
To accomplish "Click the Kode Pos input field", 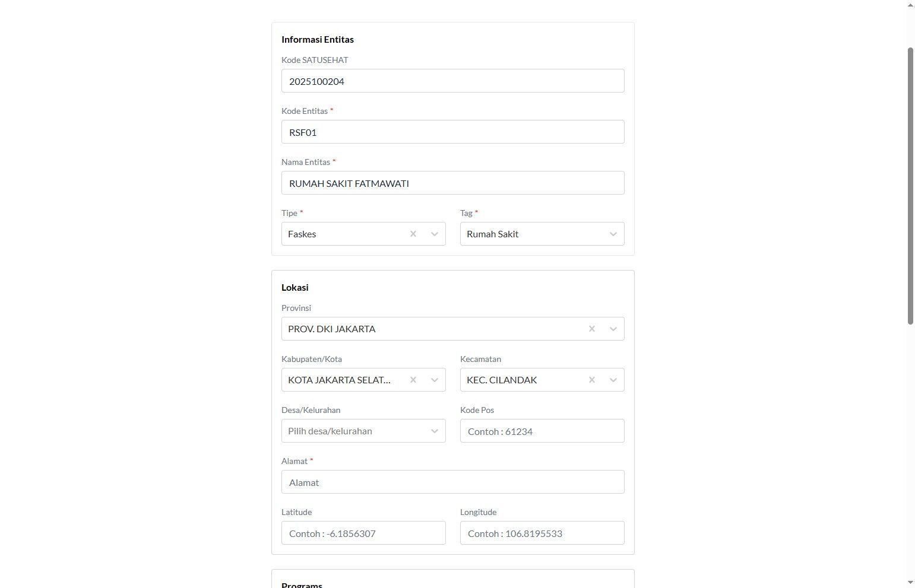I will [x=542, y=431].
